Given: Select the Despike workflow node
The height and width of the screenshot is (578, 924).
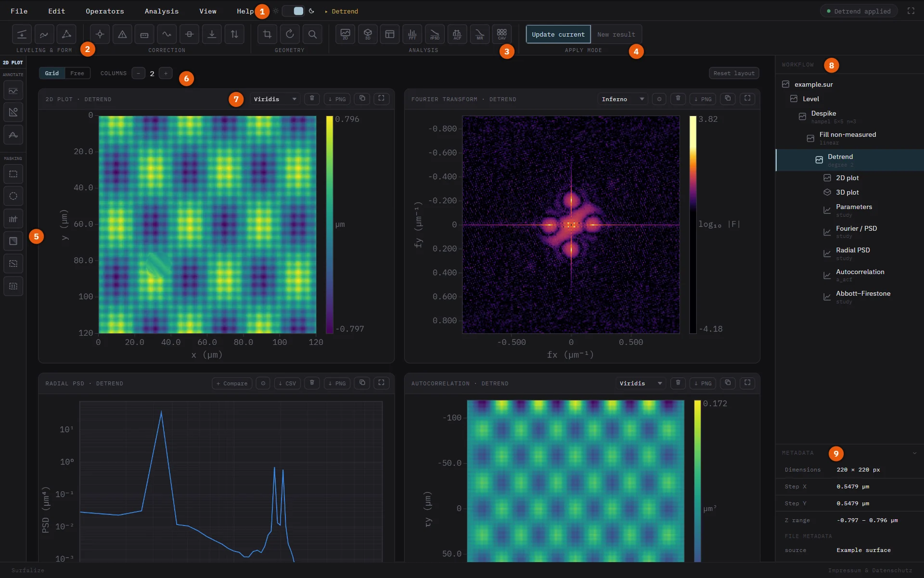Looking at the screenshot, I should [x=849, y=117].
